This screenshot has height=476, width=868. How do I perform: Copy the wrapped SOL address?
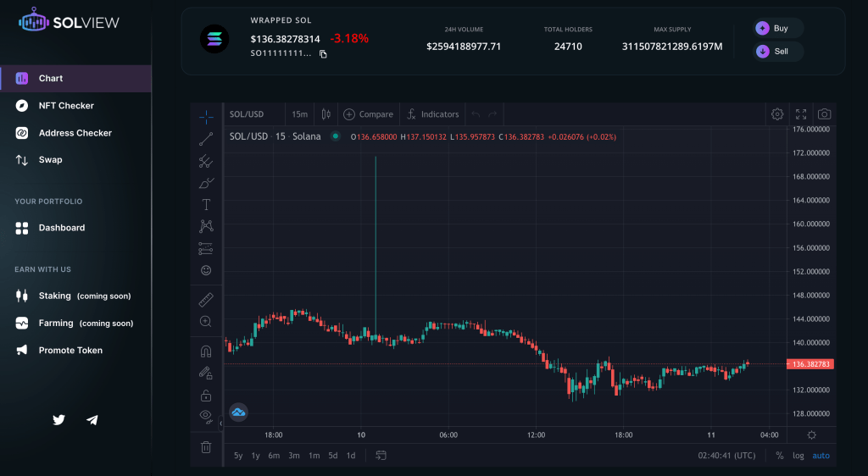[x=323, y=54]
